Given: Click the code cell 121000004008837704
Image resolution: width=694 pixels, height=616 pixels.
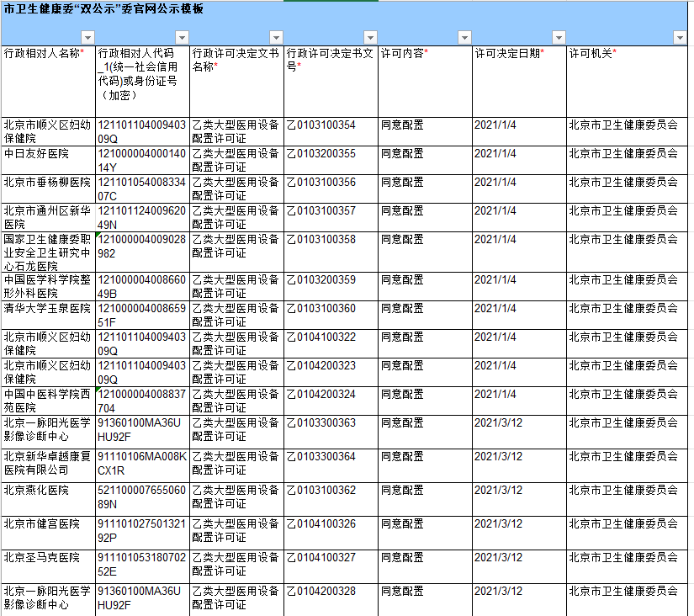Looking at the screenshot, I should tap(142, 401).
